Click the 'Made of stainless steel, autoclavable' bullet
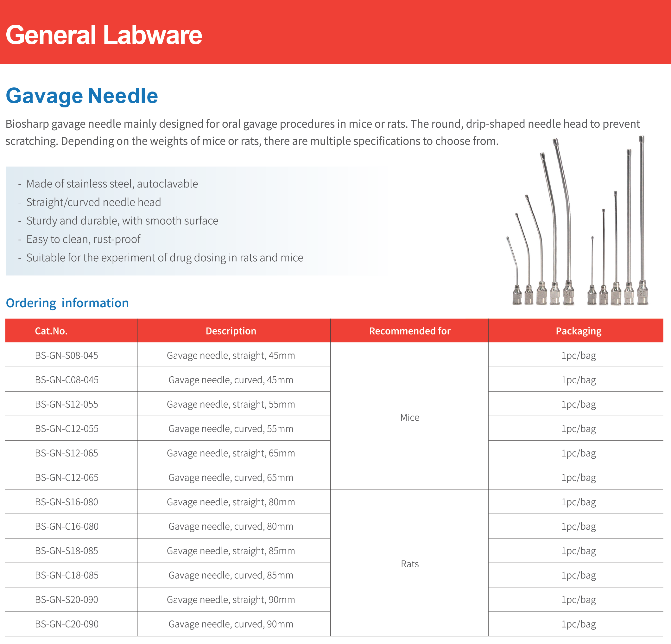This screenshot has width=671, height=644. click(112, 184)
